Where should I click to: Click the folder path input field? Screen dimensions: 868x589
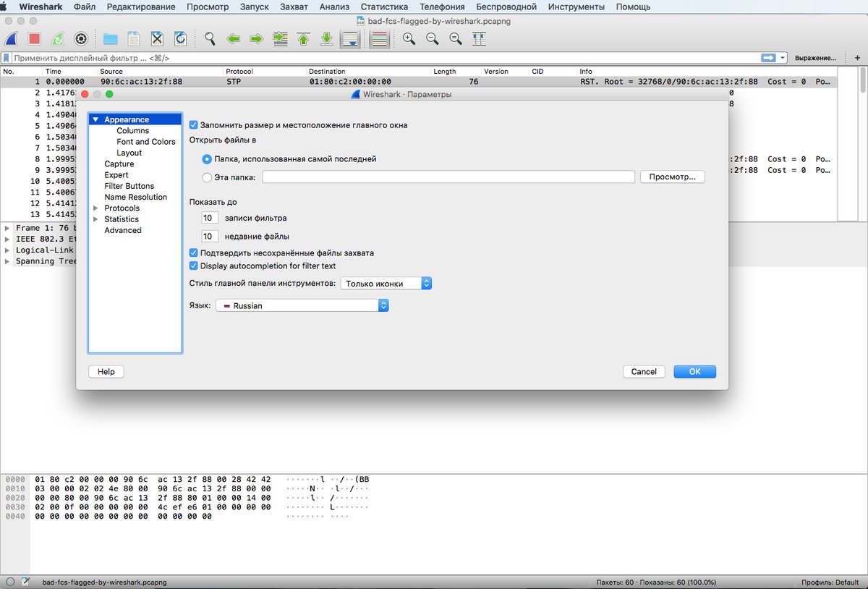[x=448, y=177]
